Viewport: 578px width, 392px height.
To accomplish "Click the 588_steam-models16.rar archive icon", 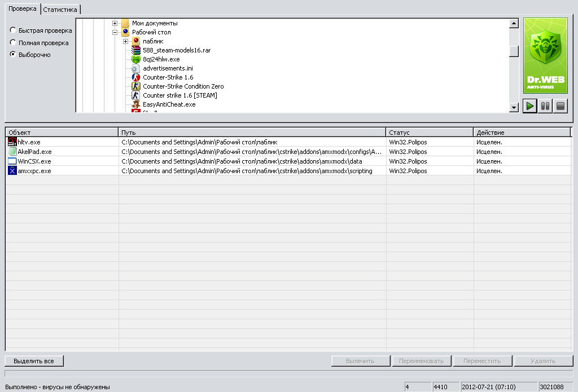I will (x=136, y=50).
